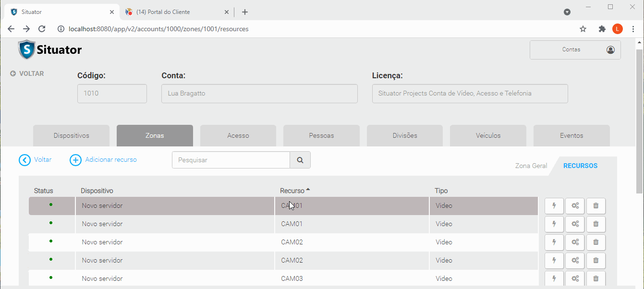Click the lightning bolt icon in the CAM03 row

pyautogui.click(x=554, y=278)
